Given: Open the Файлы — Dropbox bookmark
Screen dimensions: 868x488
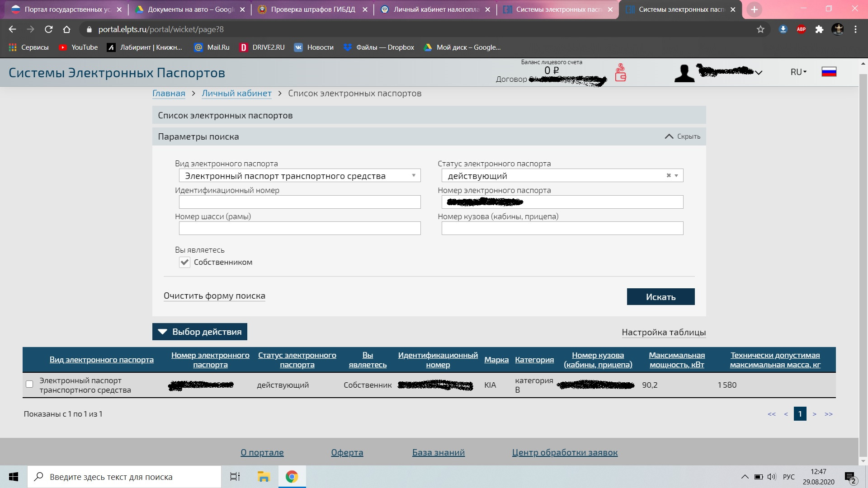Looking at the screenshot, I should point(379,47).
